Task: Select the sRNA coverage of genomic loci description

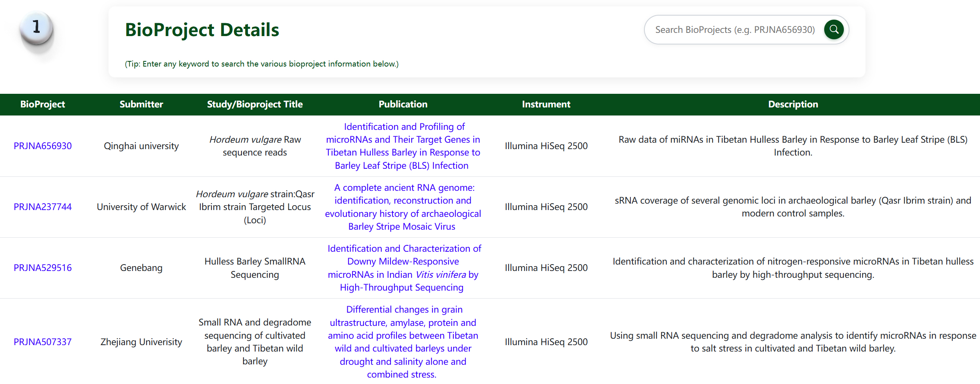Action: (x=793, y=207)
